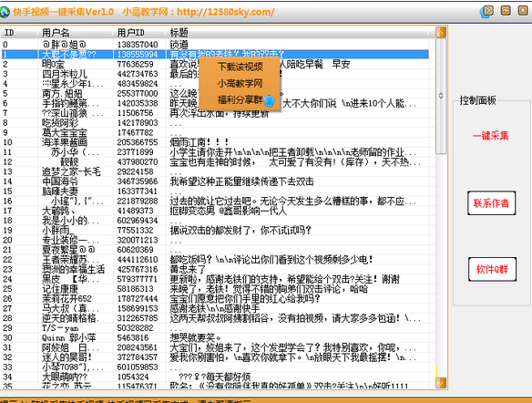Click the 一键采集 button
The height and width of the screenshot is (403, 532).
pos(491,136)
